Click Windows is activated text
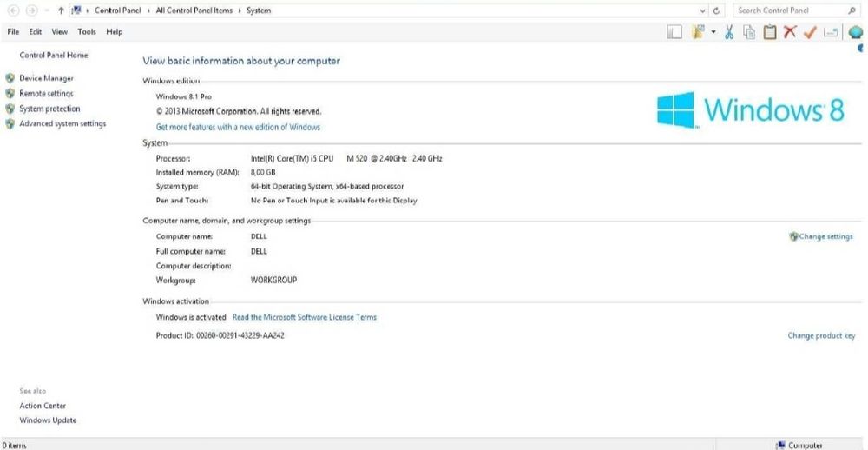The width and height of the screenshot is (868, 450). pos(191,318)
